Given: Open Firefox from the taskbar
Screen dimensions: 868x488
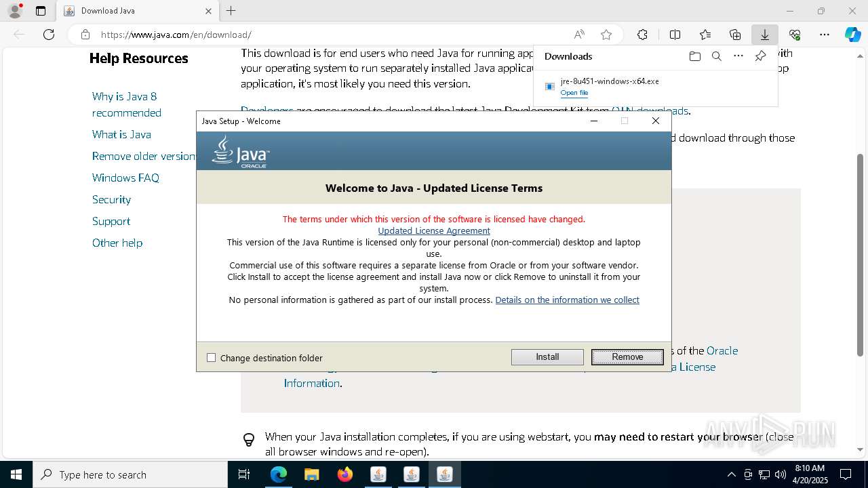Looking at the screenshot, I should click(344, 474).
